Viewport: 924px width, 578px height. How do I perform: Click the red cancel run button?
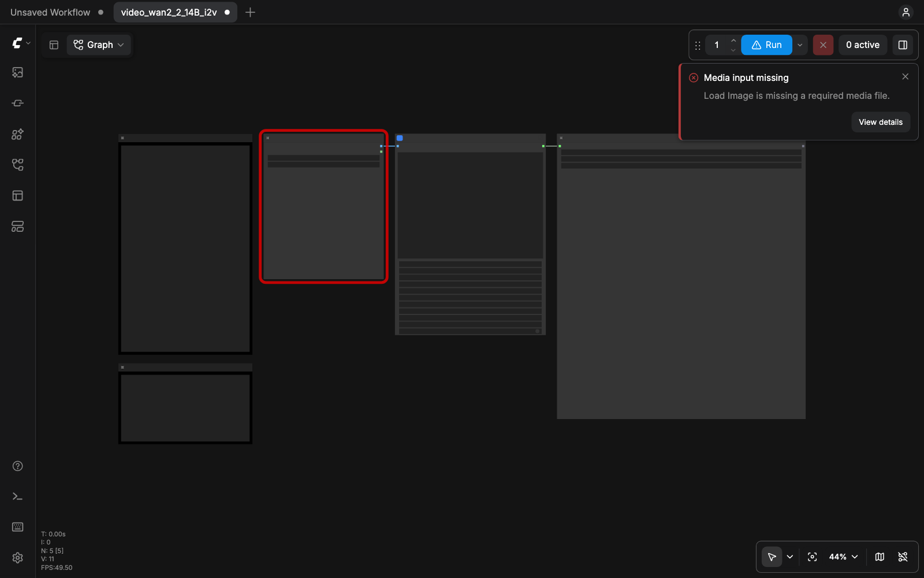click(x=823, y=45)
